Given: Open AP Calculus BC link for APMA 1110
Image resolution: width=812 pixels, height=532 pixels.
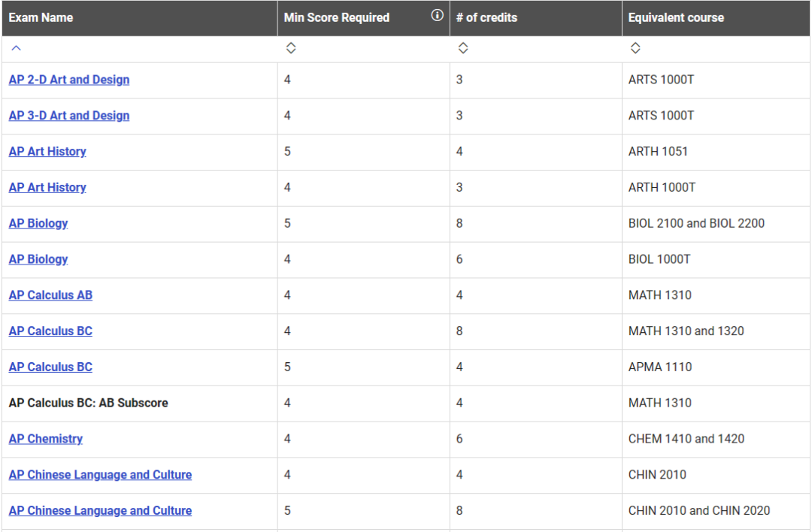Looking at the screenshot, I should point(50,367).
